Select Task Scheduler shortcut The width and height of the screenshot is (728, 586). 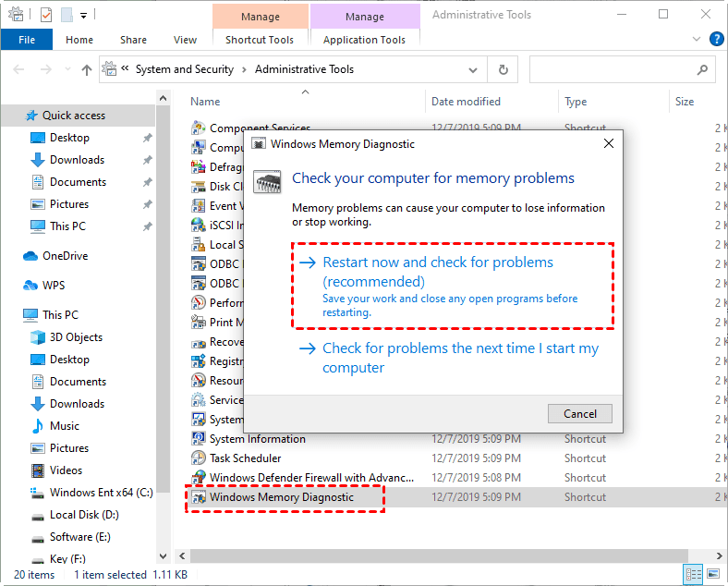tap(245, 458)
